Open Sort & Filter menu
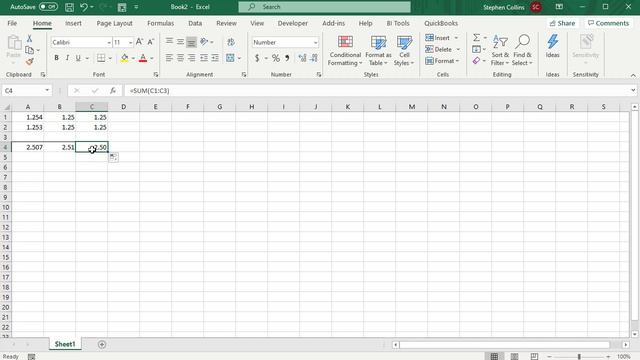Screen dimensions: 640x360 [500, 51]
